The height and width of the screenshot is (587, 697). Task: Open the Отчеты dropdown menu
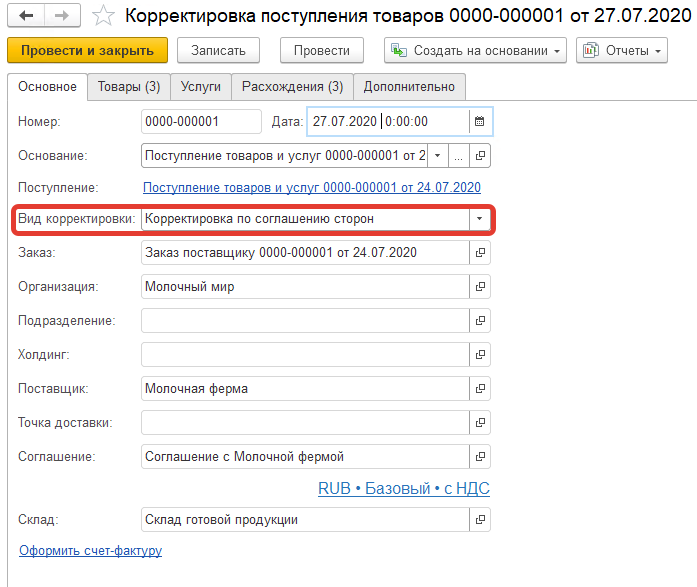pos(621,51)
